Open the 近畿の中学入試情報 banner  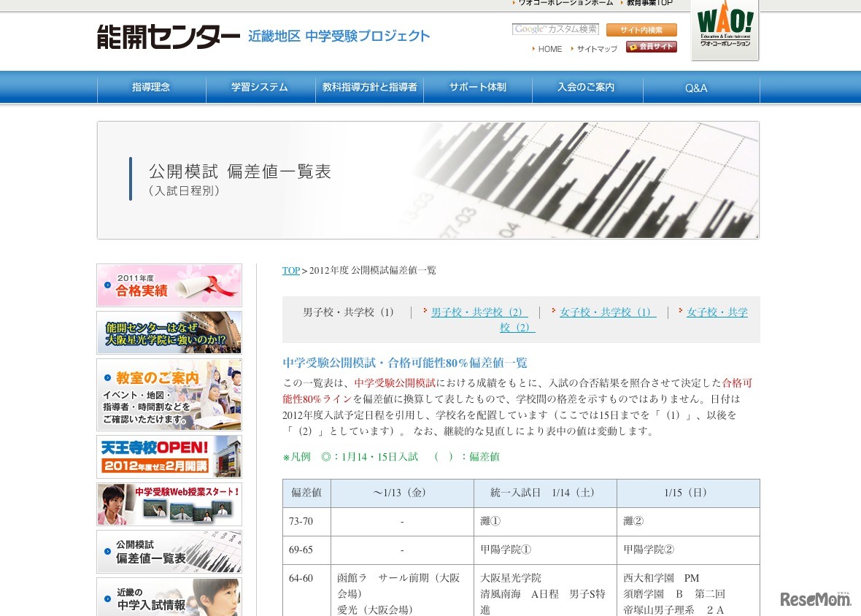[x=169, y=597]
